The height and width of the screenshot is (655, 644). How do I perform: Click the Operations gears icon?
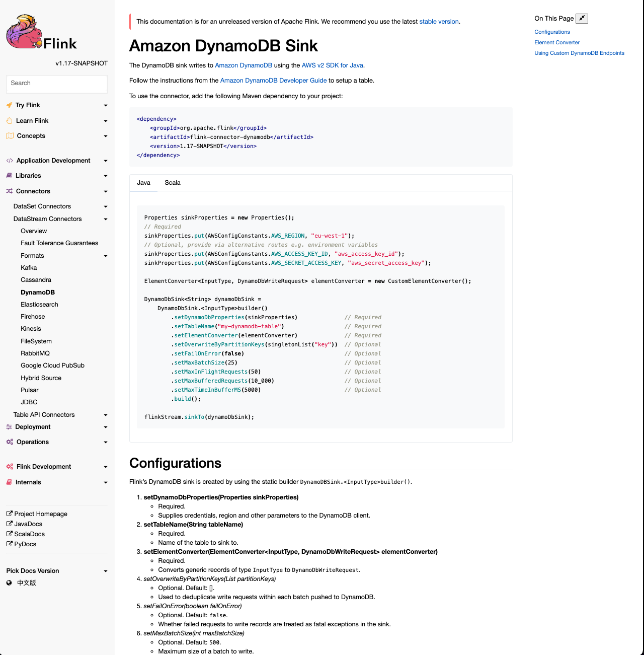tap(10, 442)
